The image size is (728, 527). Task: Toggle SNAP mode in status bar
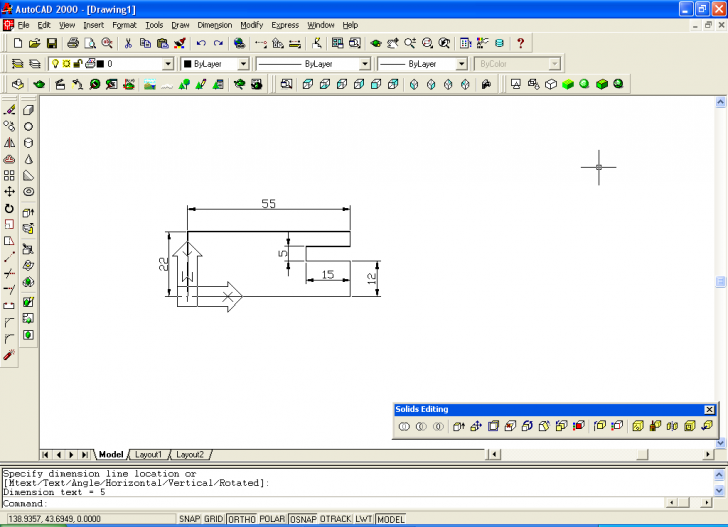(x=189, y=519)
